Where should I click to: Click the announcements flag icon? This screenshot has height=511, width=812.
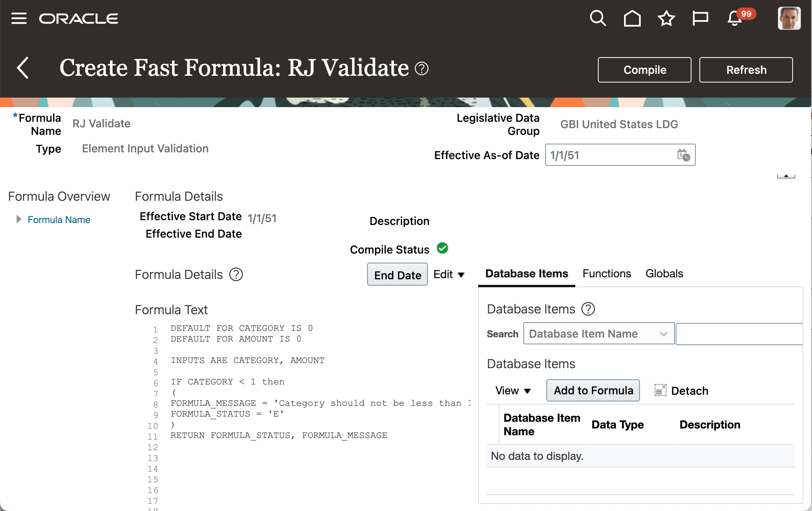coord(700,18)
